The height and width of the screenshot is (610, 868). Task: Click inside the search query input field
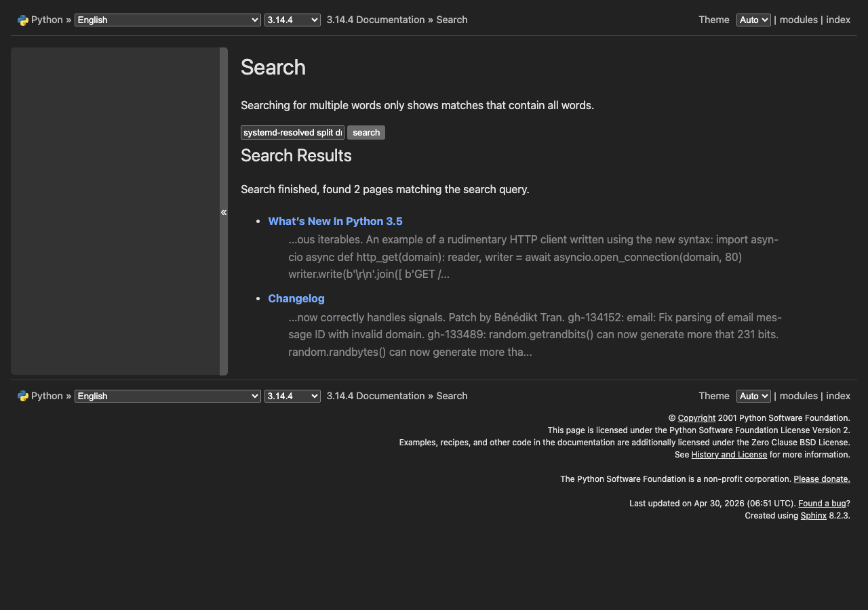pyautogui.click(x=292, y=132)
